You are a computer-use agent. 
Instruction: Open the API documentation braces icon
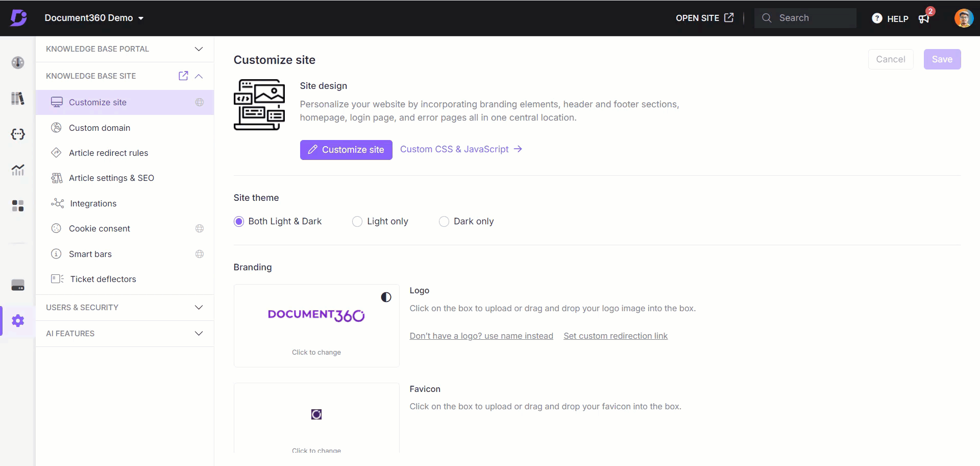(18, 134)
